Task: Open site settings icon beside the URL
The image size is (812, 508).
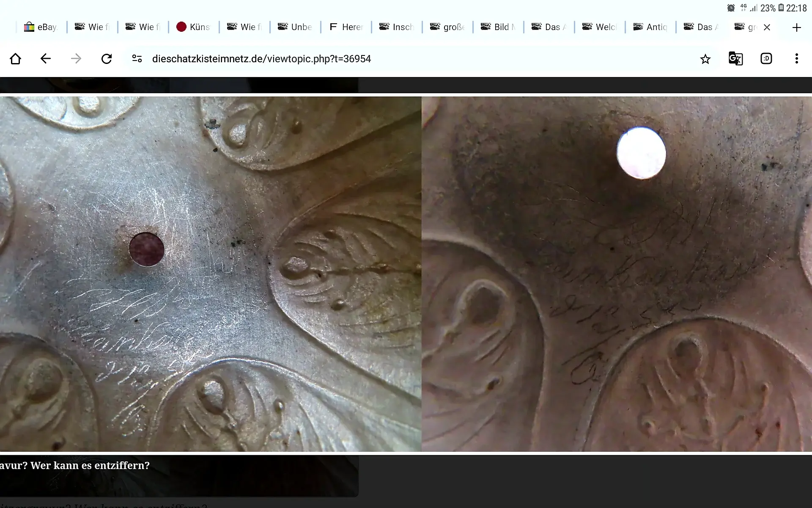Action: click(x=137, y=59)
